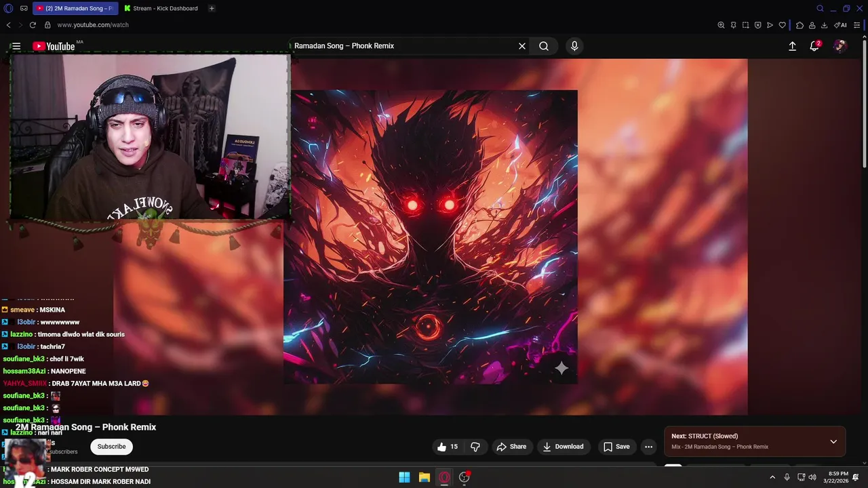Switch to the '2M Ramadan Song' browser tab
This screenshot has height=488, width=868.
tap(75, 8)
